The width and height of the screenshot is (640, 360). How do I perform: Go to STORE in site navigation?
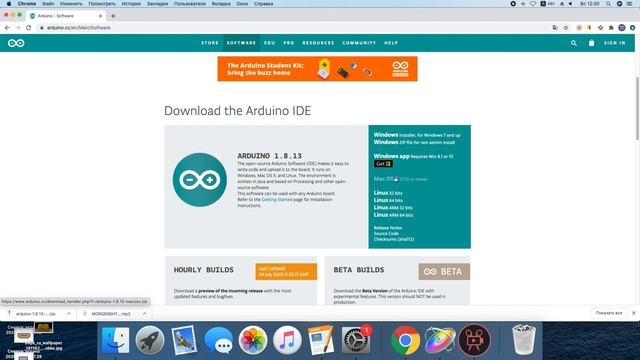click(x=210, y=43)
